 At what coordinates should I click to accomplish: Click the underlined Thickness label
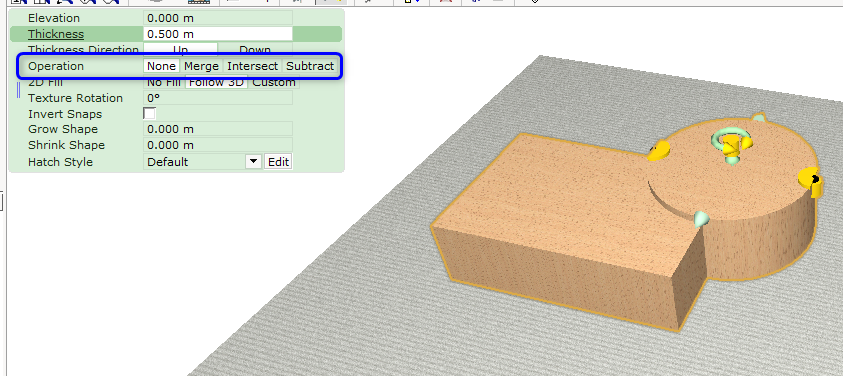pos(56,34)
